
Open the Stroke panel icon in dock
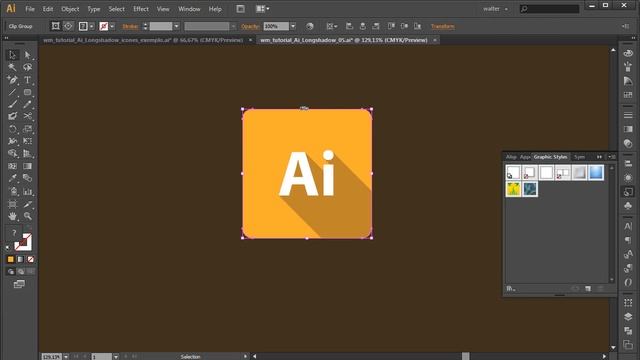tap(628, 115)
